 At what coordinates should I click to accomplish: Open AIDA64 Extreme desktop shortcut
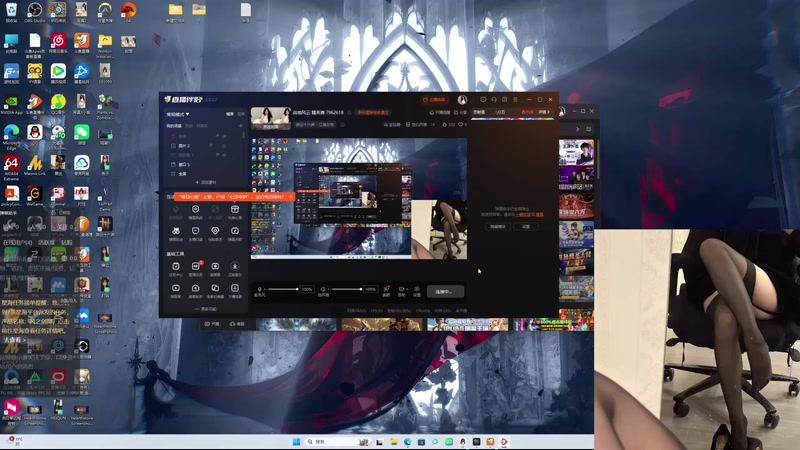pyautogui.click(x=11, y=167)
